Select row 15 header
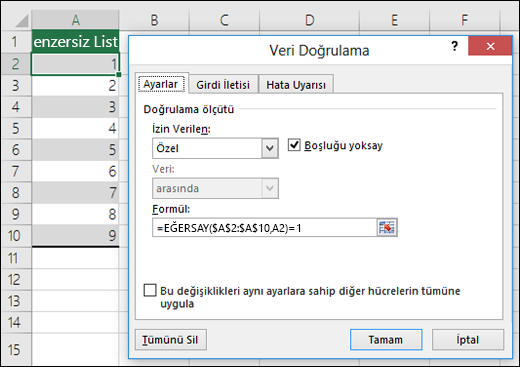Image resolution: width=520 pixels, height=367 pixels. click(x=16, y=349)
